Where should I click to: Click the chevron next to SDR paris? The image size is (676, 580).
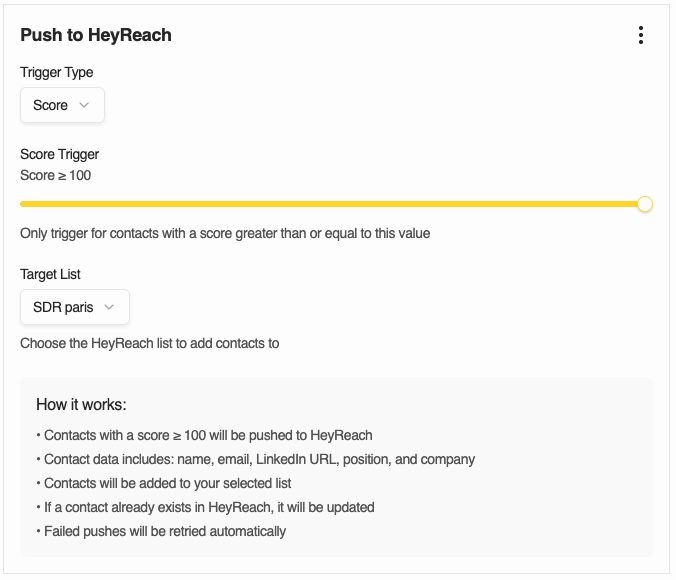pos(109,307)
